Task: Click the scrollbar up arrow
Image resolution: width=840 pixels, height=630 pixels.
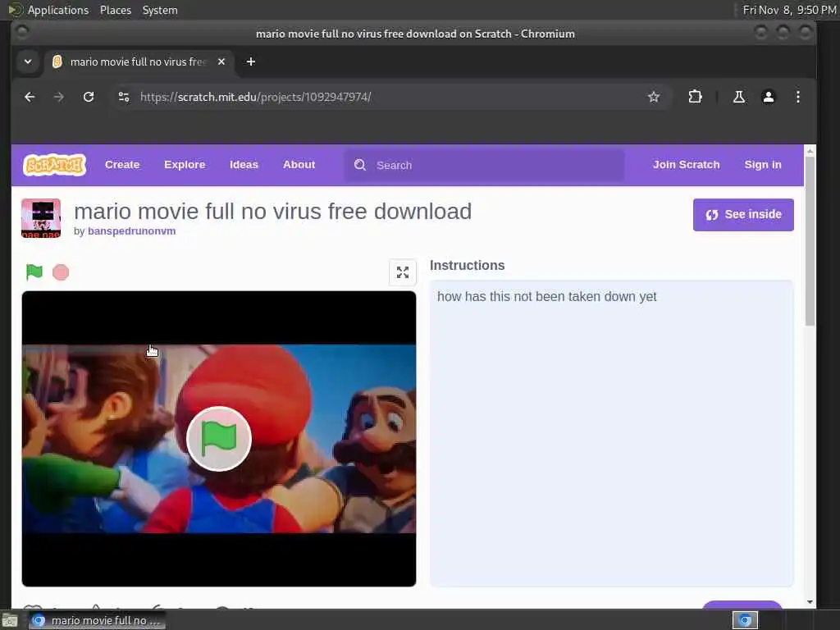Action: (x=810, y=151)
